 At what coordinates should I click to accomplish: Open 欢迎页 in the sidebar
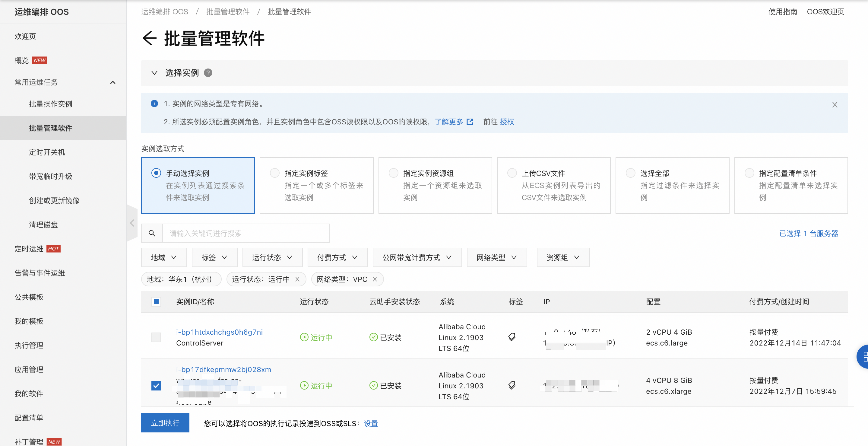[x=25, y=37]
